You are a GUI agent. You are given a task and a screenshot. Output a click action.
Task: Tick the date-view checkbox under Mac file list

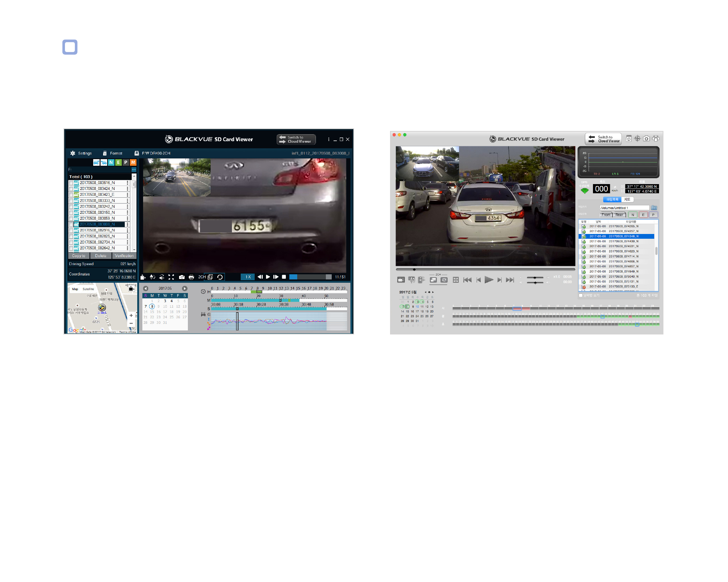coord(580,295)
